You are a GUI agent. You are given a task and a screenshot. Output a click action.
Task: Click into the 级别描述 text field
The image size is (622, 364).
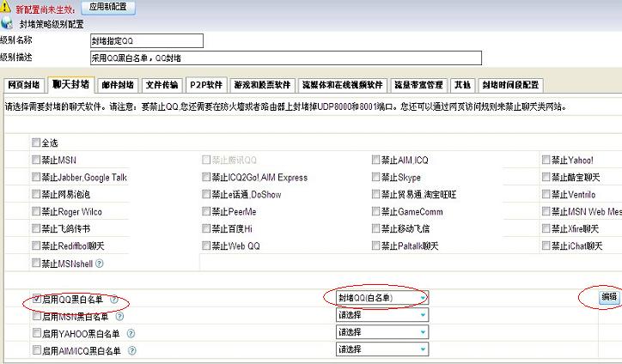[285, 58]
